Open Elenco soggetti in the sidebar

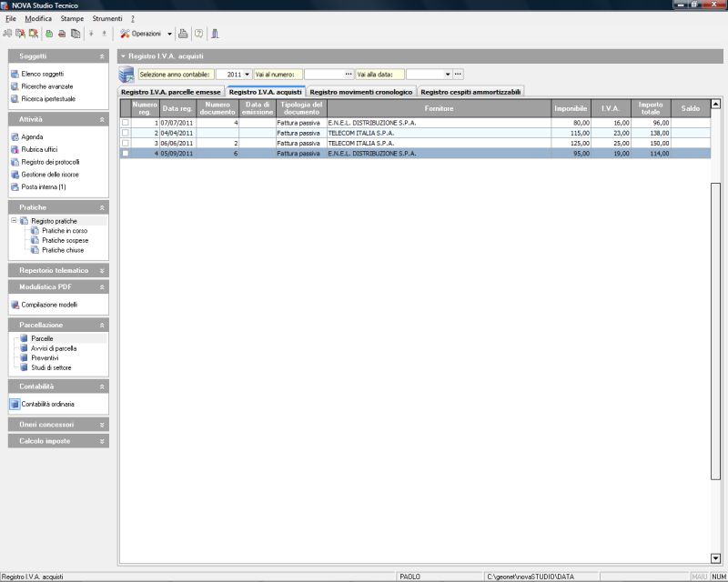[x=42, y=74]
